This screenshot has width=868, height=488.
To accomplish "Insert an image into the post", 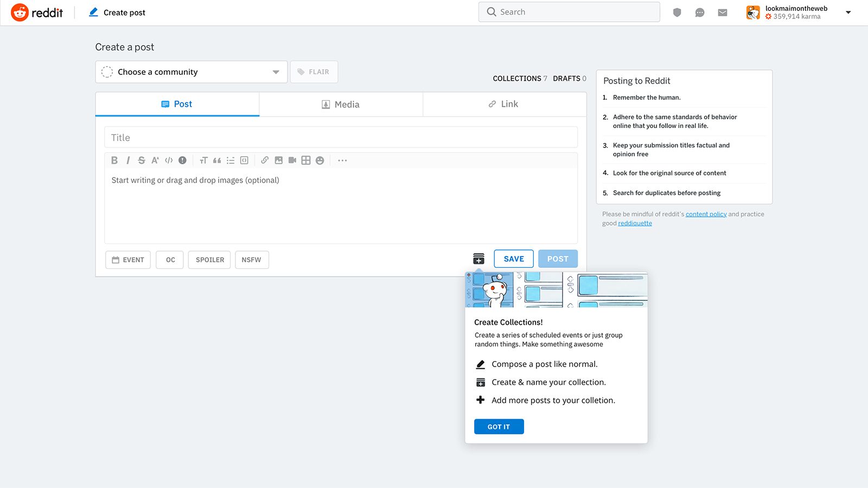I will (x=279, y=160).
